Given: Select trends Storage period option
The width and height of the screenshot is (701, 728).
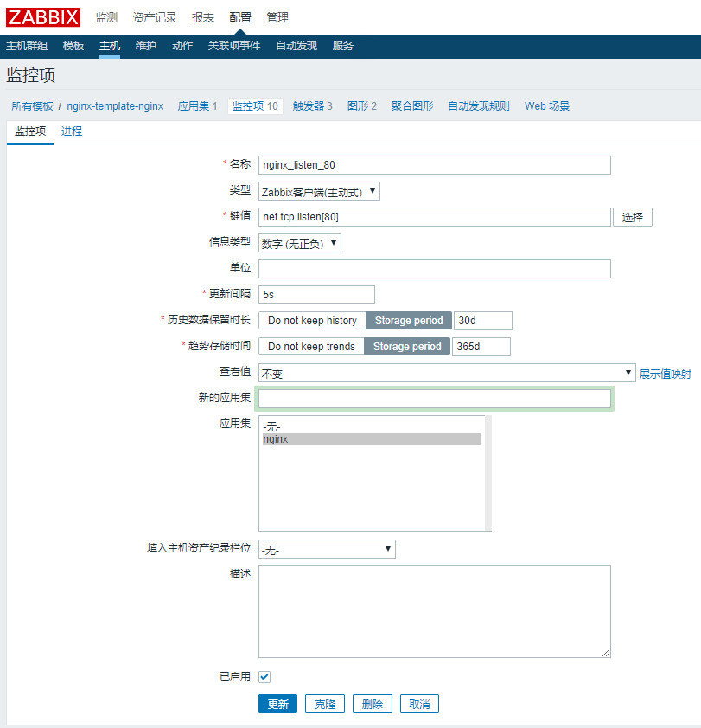Looking at the screenshot, I should (407, 347).
